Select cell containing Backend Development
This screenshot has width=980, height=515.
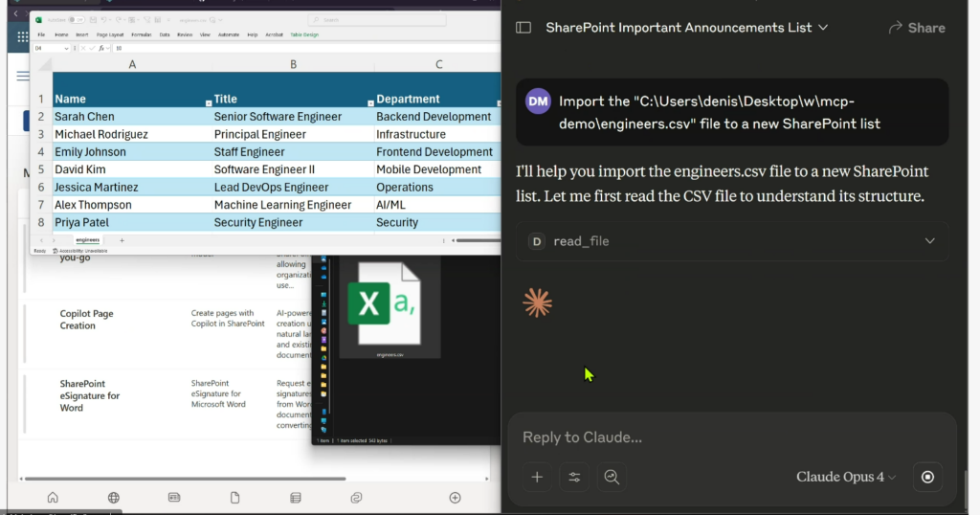(437, 116)
